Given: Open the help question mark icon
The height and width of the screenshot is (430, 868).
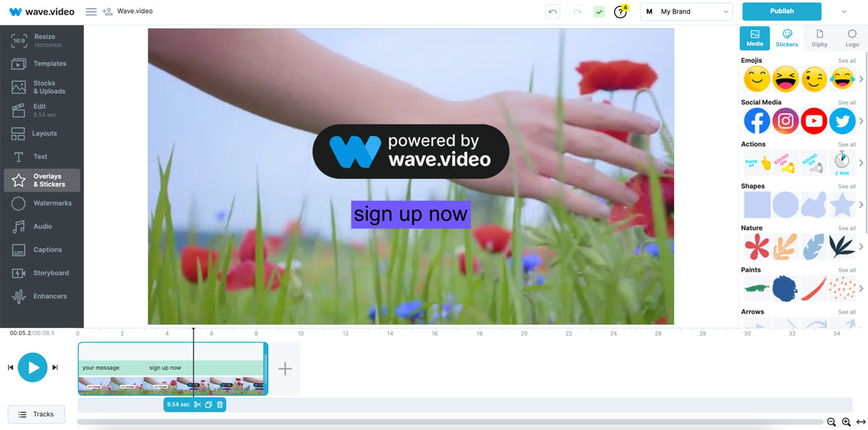Looking at the screenshot, I should pos(620,12).
